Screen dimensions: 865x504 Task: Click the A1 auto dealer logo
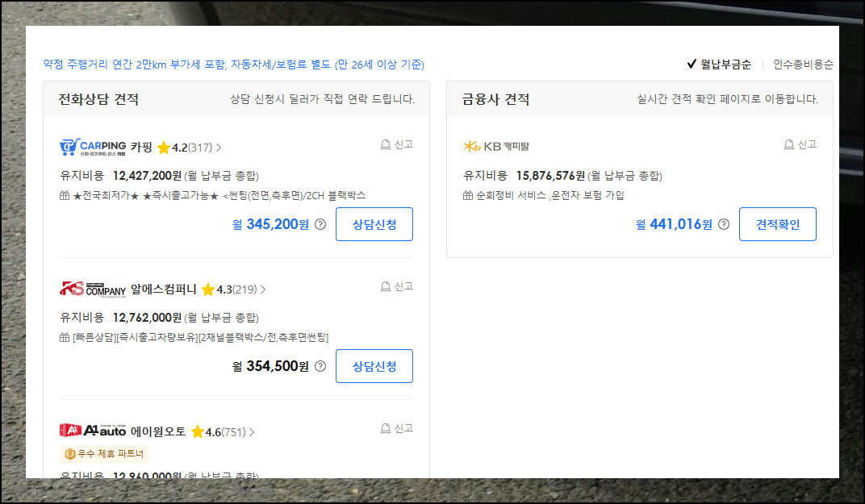click(93, 431)
